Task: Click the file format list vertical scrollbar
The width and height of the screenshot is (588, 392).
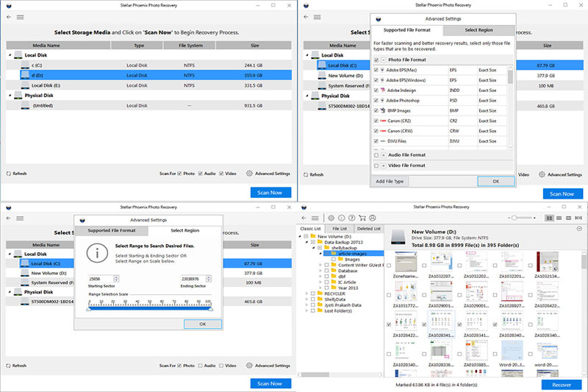Action: [x=510, y=107]
